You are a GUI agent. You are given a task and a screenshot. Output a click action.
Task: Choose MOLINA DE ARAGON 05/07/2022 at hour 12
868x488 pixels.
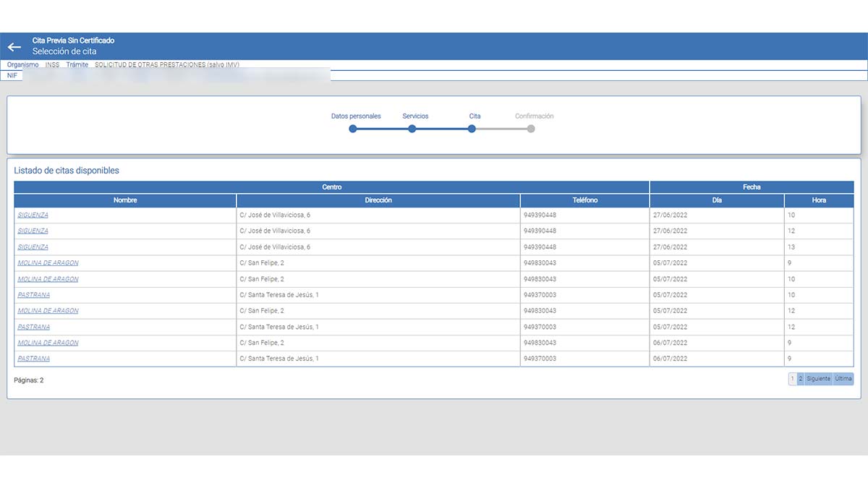pos(48,311)
